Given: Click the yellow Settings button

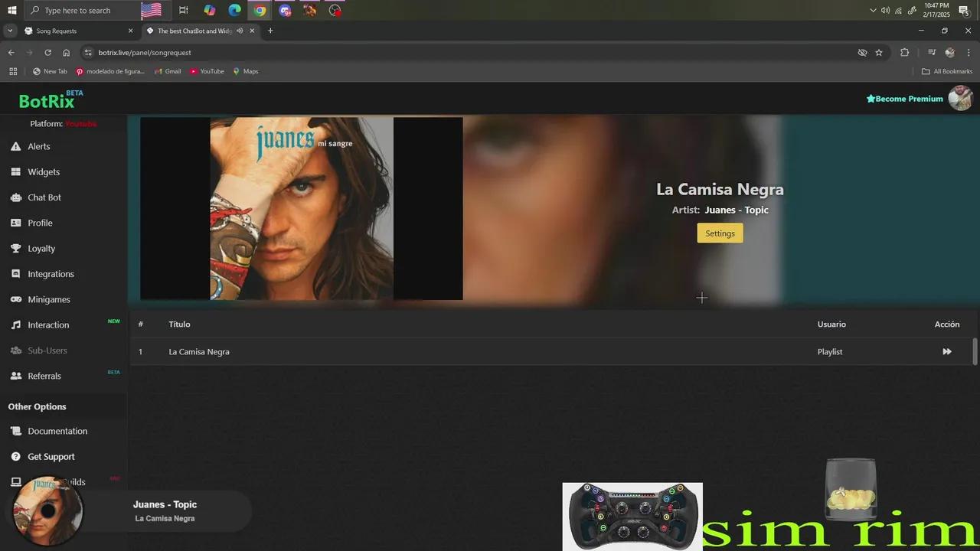Looking at the screenshot, I should point(720,233).
